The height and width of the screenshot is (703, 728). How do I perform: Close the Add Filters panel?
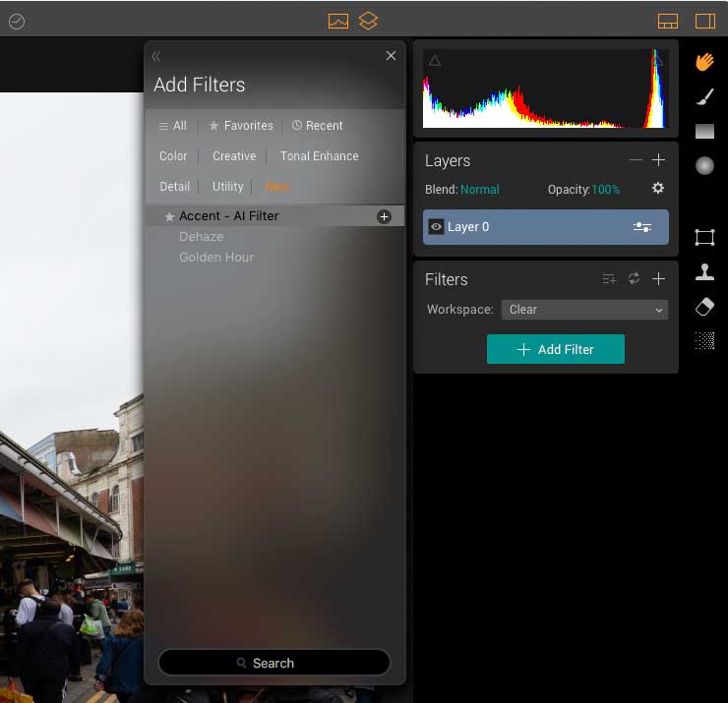[x=391, y=56]
